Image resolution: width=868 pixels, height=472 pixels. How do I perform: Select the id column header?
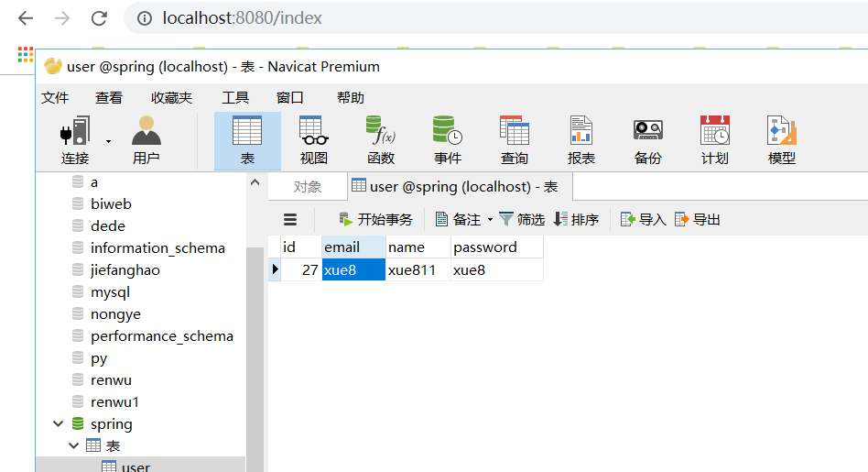pos(301,247)
